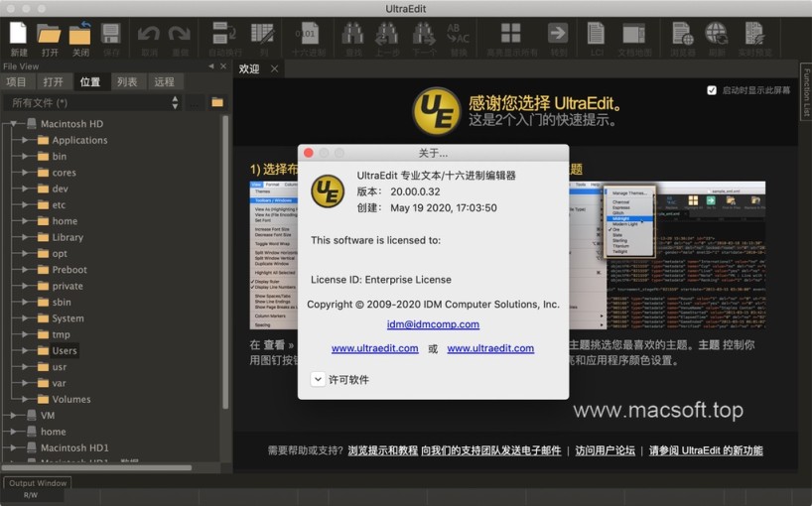Switch to the 项目 tab in File View
The image size is (812, 506).
point(16,81)
